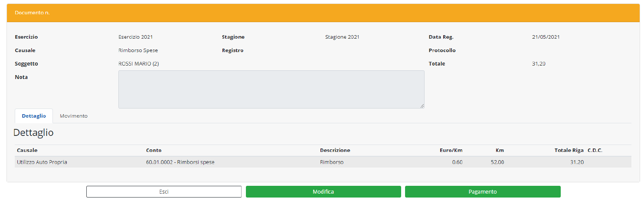
Task: Click the Rimborso description cell
Action: coord(332,162)
